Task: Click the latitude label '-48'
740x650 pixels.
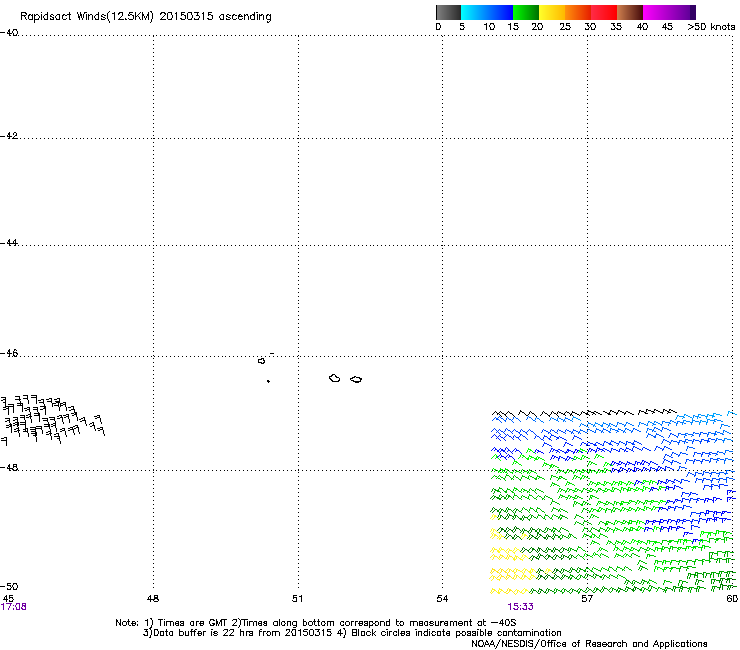Action: [9, 468]
